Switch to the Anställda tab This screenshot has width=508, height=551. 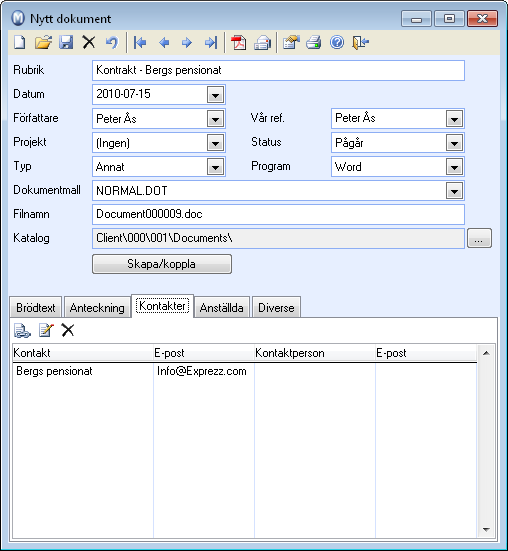[222, 307]
